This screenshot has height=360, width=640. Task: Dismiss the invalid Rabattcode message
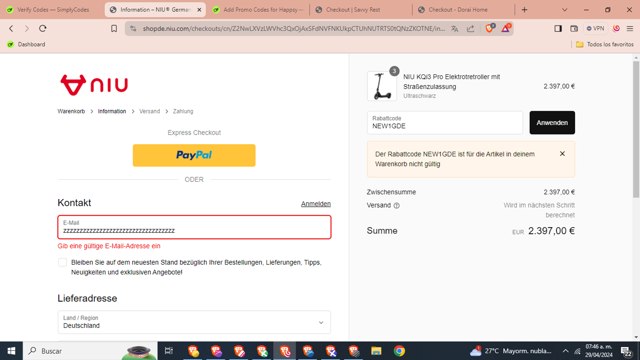562,154
